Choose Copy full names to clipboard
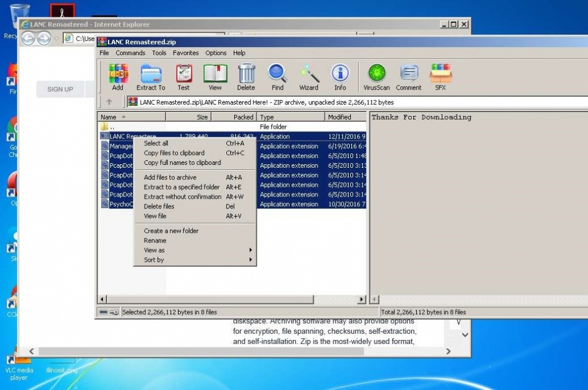Screen dimensions: 588x390 [195, 163]
